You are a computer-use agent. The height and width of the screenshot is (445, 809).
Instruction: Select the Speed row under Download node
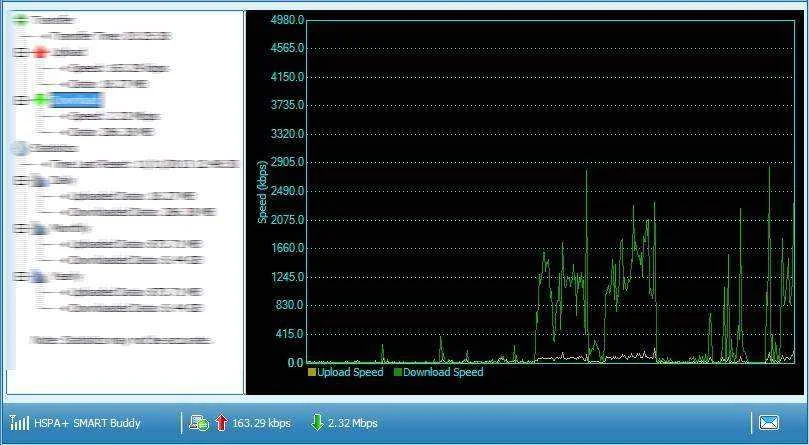(x=114, y=116)
